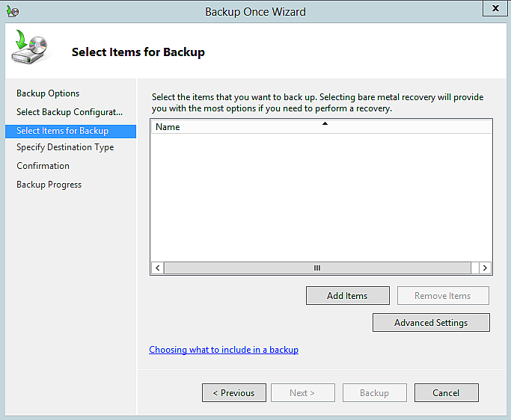Sort the list by Name column header
Screen dimensions: 511x420
[x=321, y=126]
